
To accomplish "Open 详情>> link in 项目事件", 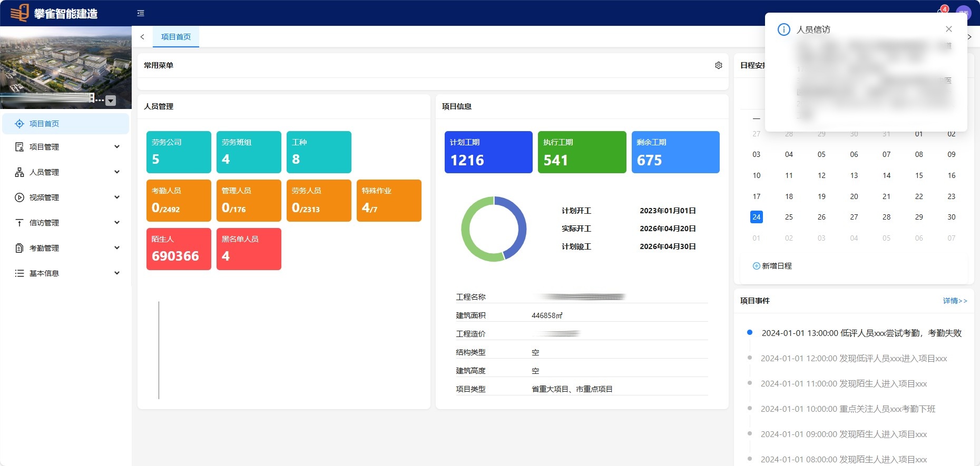I will coord(955,301).
